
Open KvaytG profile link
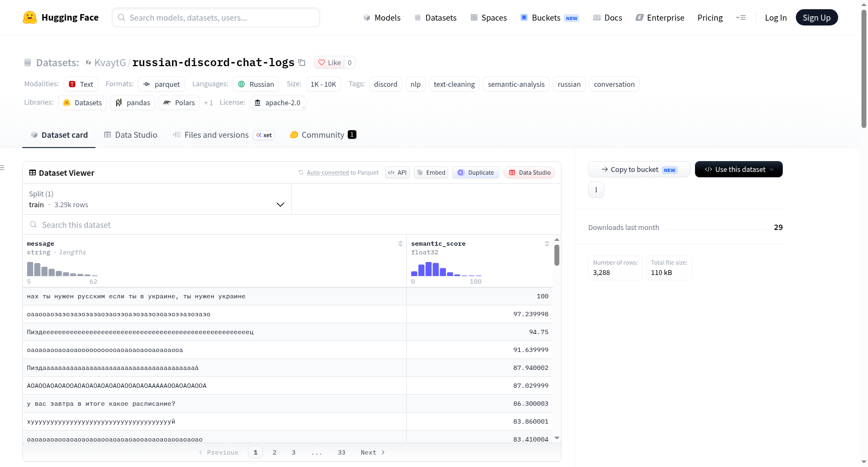[x=110, y=62]
